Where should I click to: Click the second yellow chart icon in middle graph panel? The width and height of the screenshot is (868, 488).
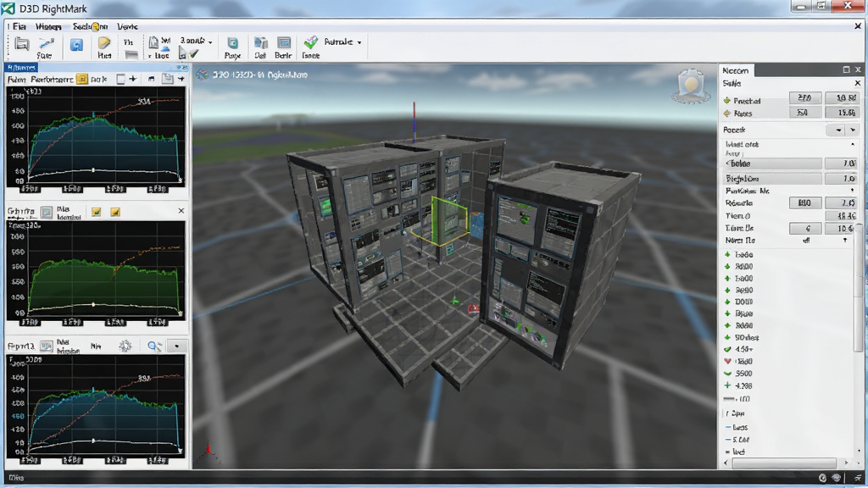(x=115, y=212)
